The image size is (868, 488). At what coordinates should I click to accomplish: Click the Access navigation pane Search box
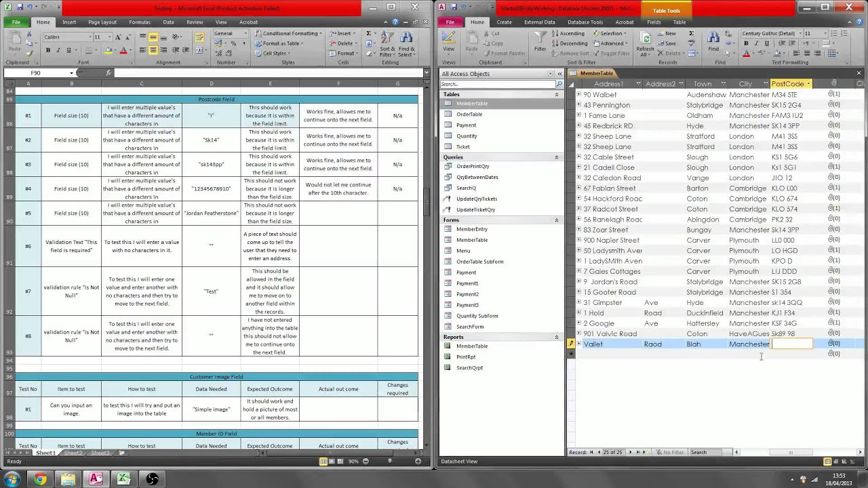pos(498,84)
